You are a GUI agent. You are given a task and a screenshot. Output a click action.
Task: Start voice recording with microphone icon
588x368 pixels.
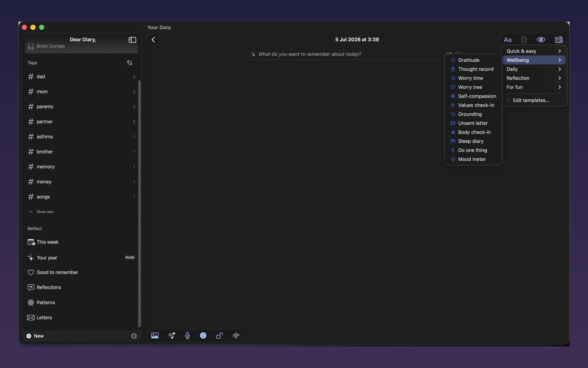[x=187, y=336]
